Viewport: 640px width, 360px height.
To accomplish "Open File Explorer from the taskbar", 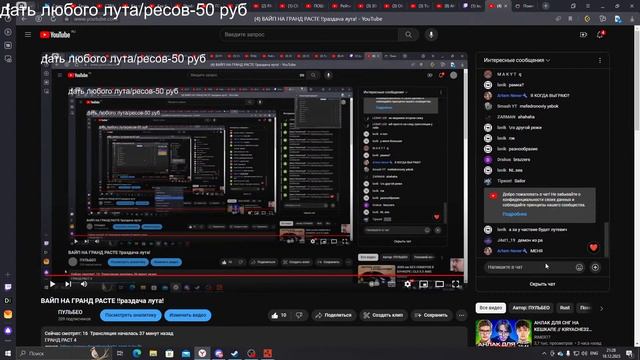I will tap(153, 353).
